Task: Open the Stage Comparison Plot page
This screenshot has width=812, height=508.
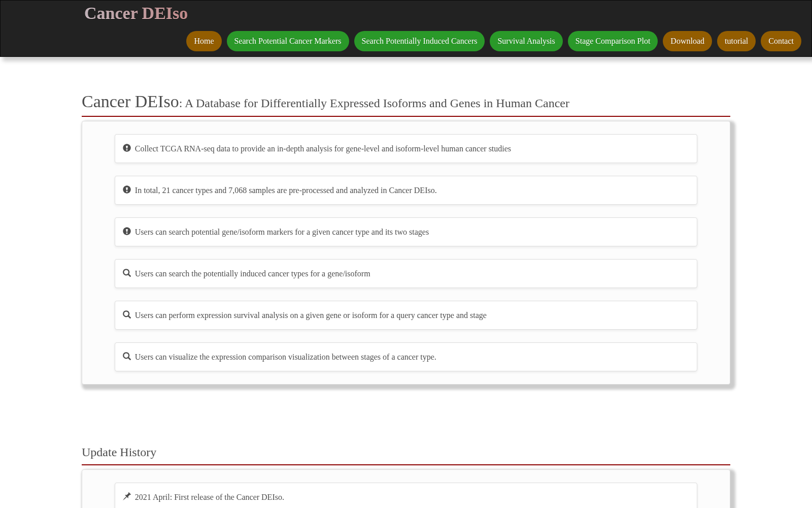Action: pos(613,41)
